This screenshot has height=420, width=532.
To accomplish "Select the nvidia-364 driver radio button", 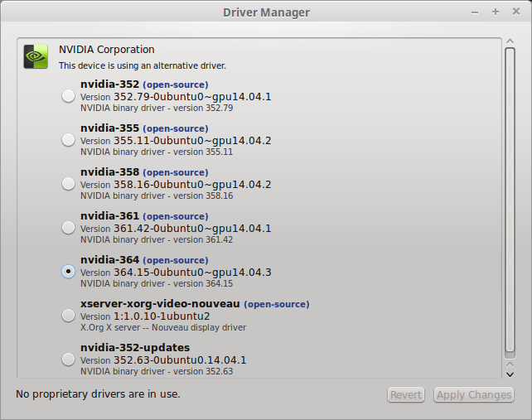I will (68, 272).
